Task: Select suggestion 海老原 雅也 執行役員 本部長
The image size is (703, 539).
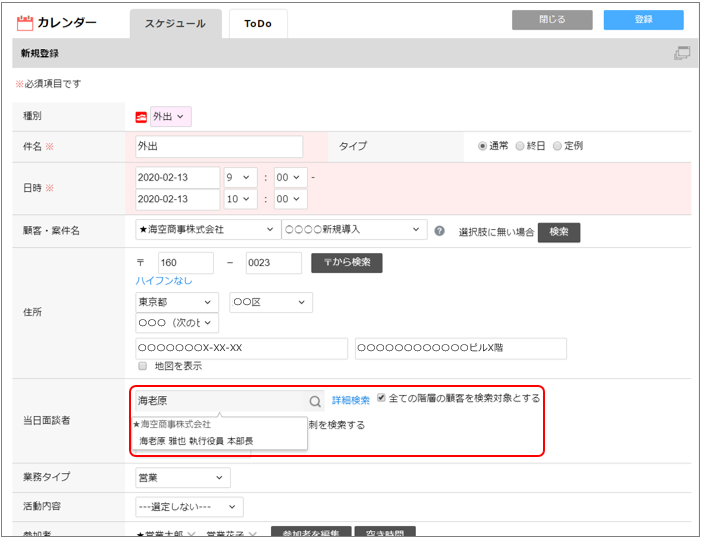Action: [196, 441]
